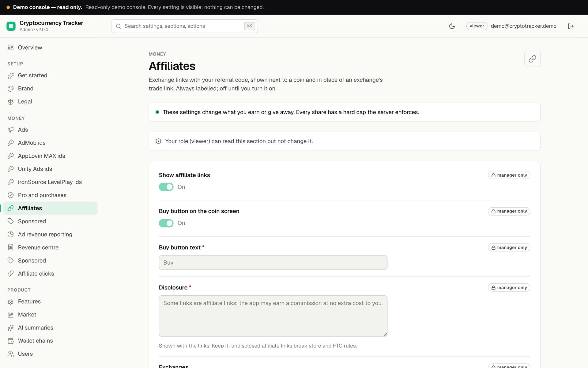Click the ⌘K shortcut badge
Viewport: 588px width, 368px height.
click(x=250, y=26)
